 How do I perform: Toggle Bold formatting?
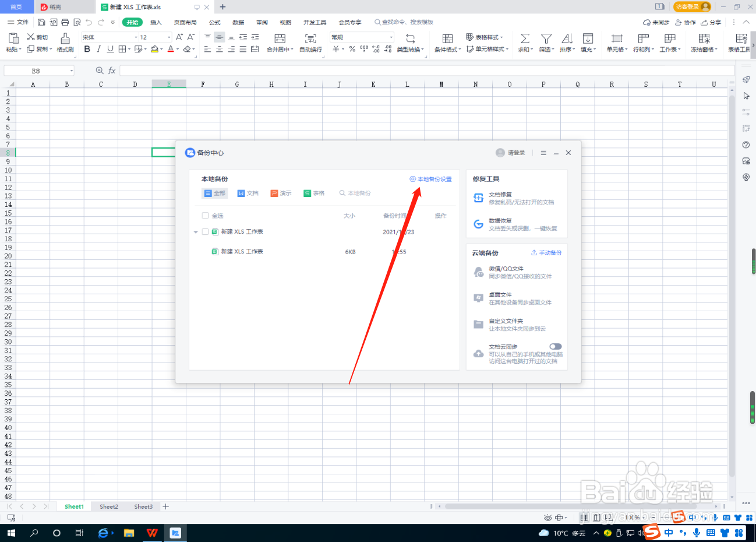[x=87, y=50]
